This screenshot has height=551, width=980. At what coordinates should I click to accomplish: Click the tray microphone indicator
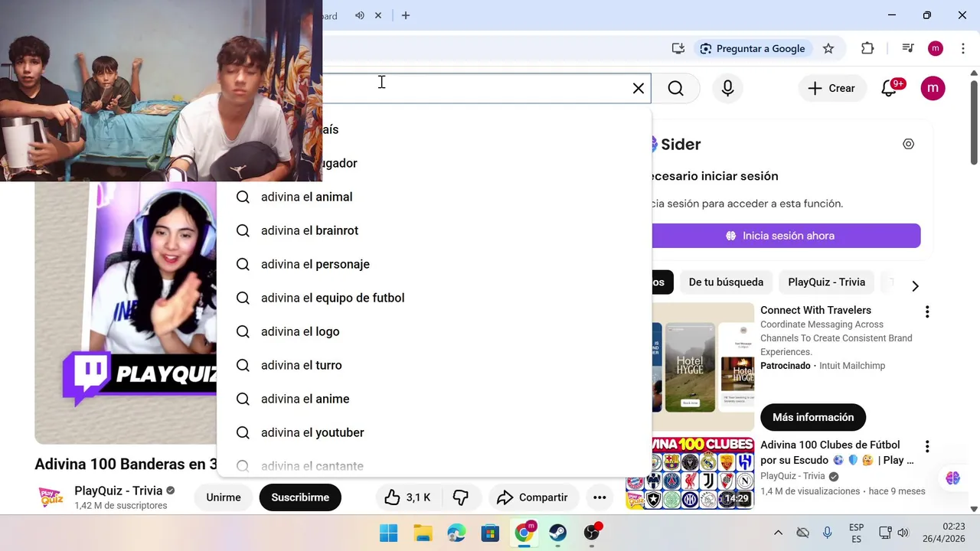click(828, 533)
